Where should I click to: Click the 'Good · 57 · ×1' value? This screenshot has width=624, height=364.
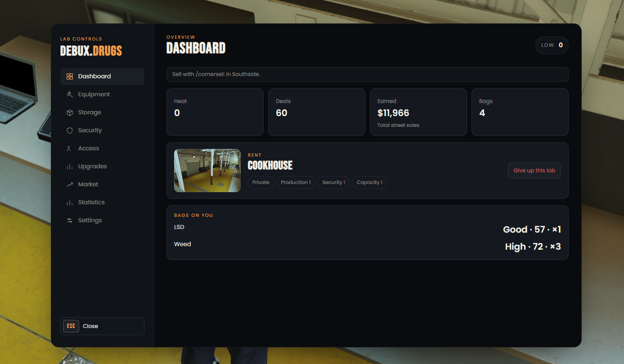(x=532, y=229)
